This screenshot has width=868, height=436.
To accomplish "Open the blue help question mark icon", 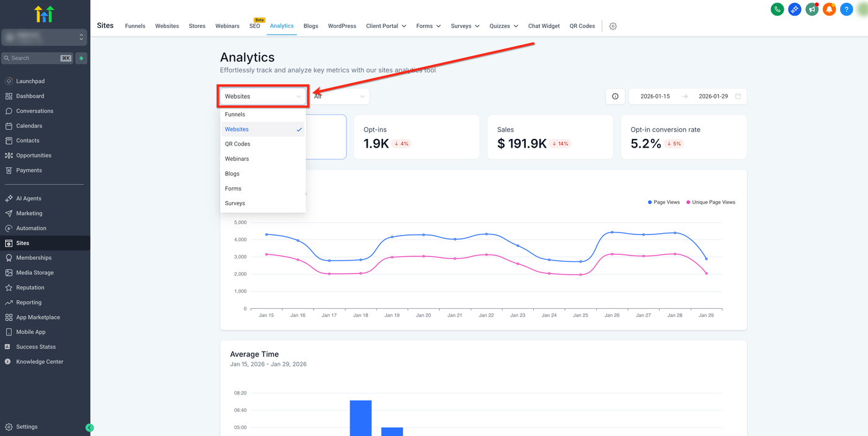I will [x=846, y=9].
